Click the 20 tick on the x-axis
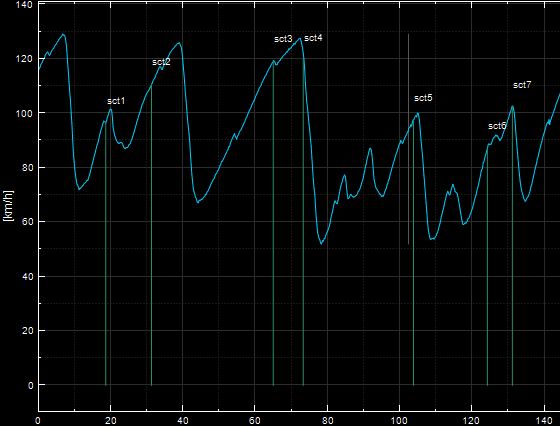This screenshot has width=560, height=426. 111,421
